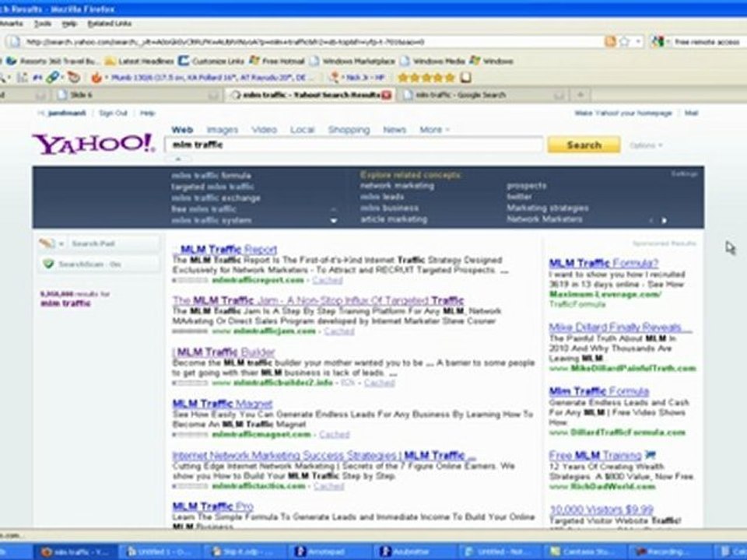Screen dimensions: 747x560
Task: Click the Search Pad pencil icon
Action: click(47, 243)
